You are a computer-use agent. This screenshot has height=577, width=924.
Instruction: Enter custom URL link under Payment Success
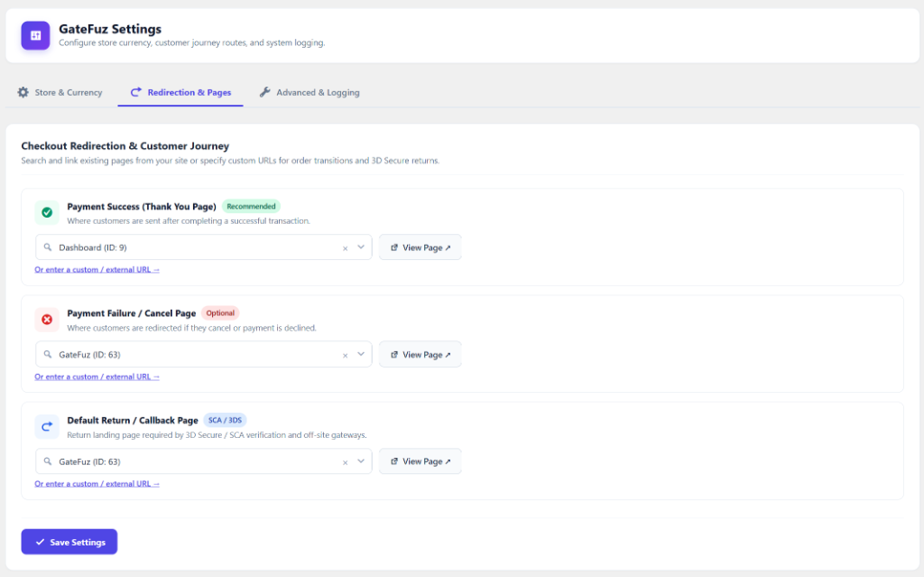[x=97, y=270]
